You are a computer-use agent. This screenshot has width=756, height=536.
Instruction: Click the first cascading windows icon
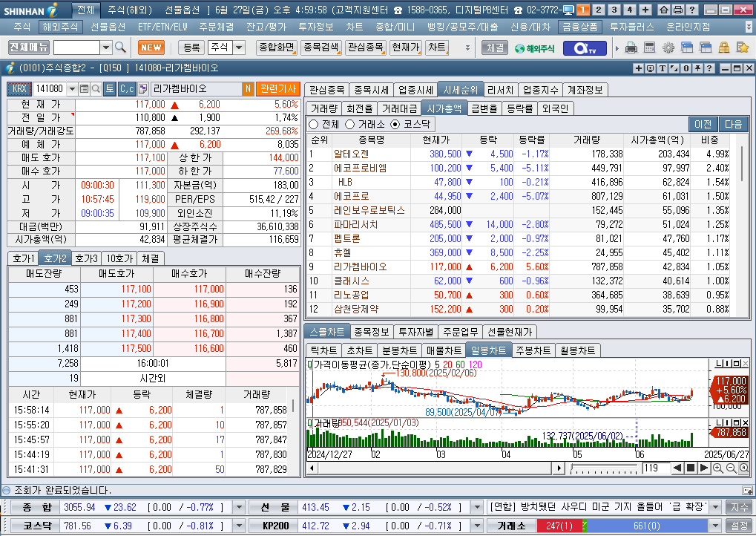687,48
